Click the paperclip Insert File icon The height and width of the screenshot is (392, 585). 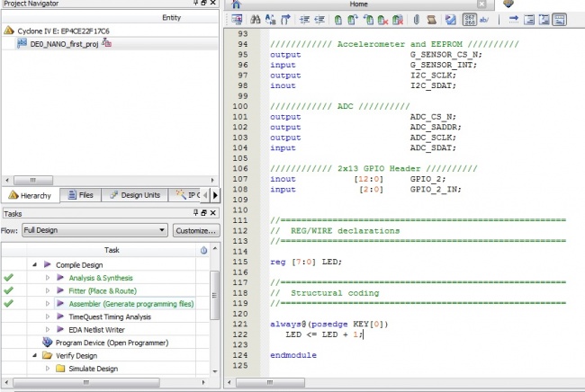point(417,20)
